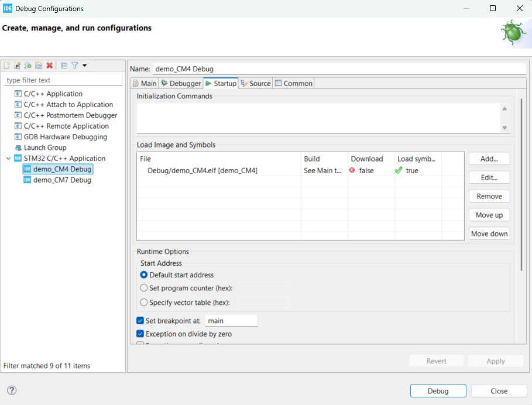
Task: Click the File column header
Action: coord(219,159)
